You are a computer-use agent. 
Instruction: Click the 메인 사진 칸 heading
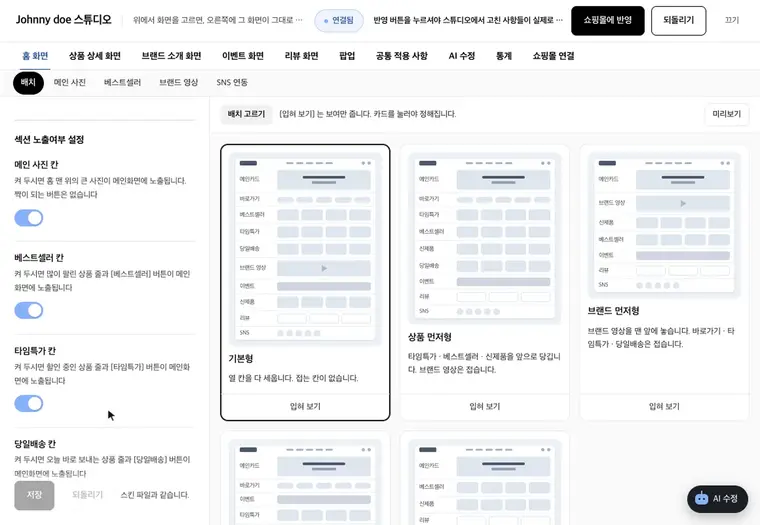36,165
